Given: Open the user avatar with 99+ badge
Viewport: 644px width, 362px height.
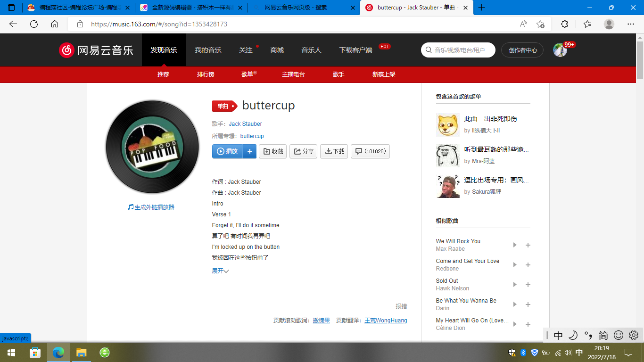Looking at the screenshot, I should click(560, 50).
